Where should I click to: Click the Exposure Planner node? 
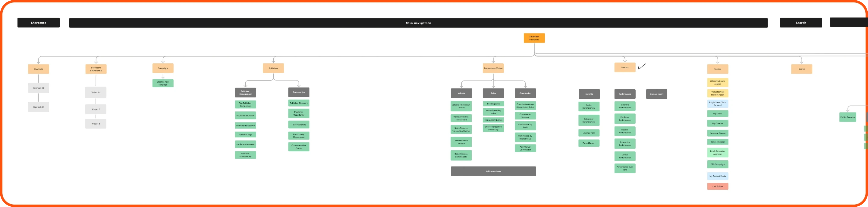(x=718, y=133)
